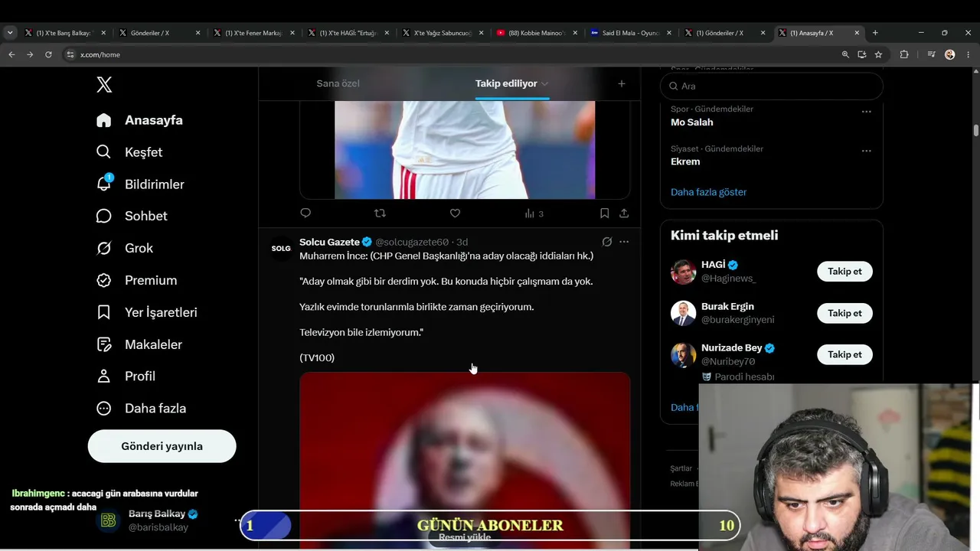
Task: Reload the x.com page
Action: pos(48,54)
